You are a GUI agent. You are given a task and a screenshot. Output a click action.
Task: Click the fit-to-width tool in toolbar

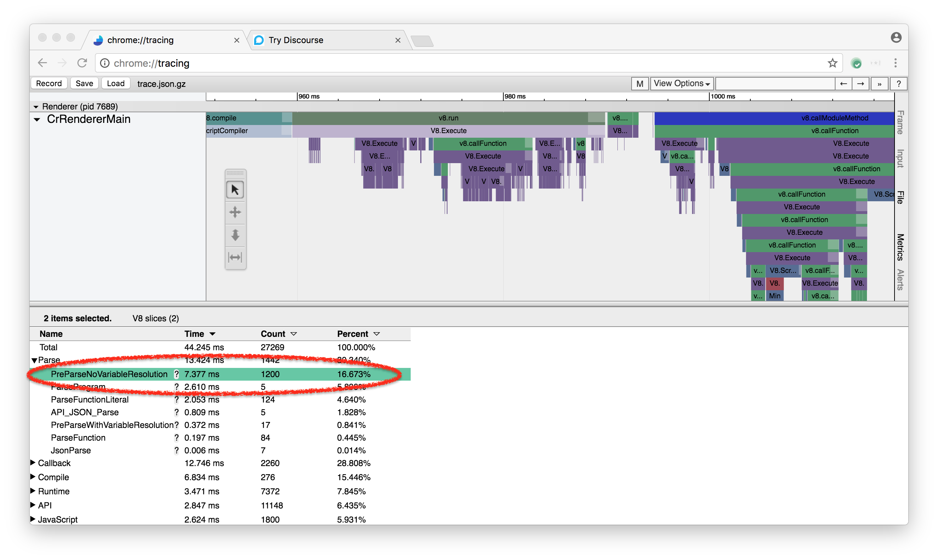click(x=235, y=257)
